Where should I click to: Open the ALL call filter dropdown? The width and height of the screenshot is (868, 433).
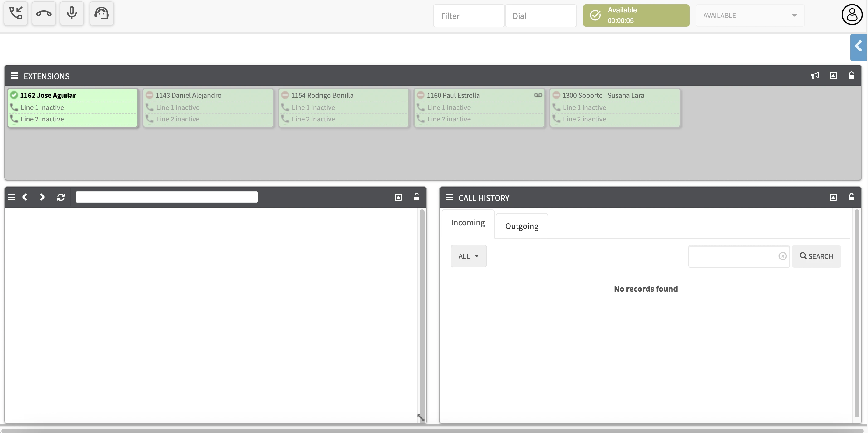coord(468,256)
